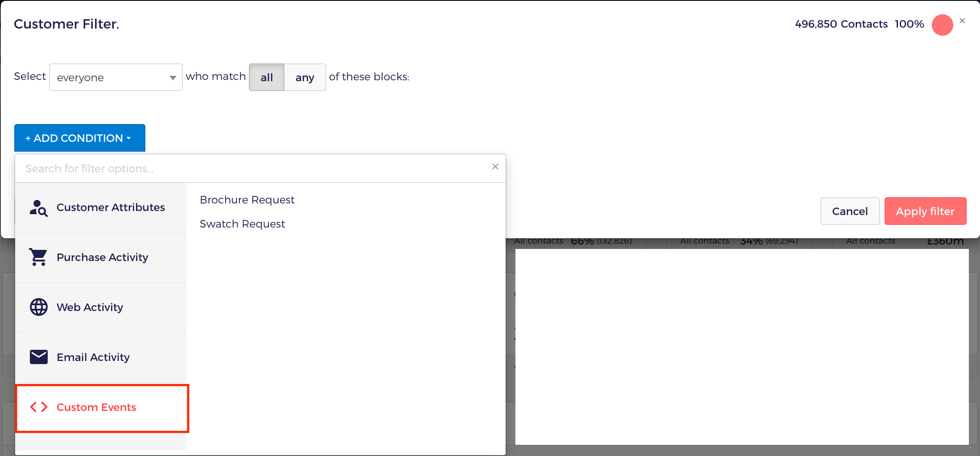Set match mode to any
980x456 pixels.
point(305,77)
